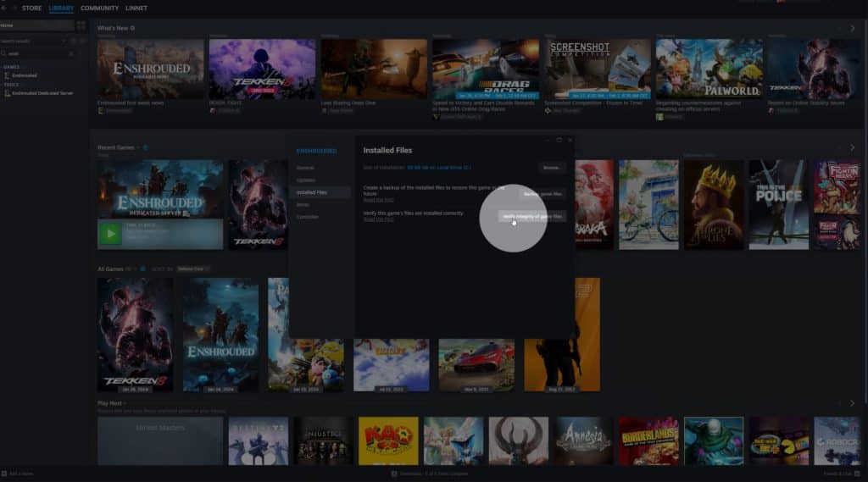Go back with the navigation arrow
Screen dimensions: 868x482
click(4, 8)
